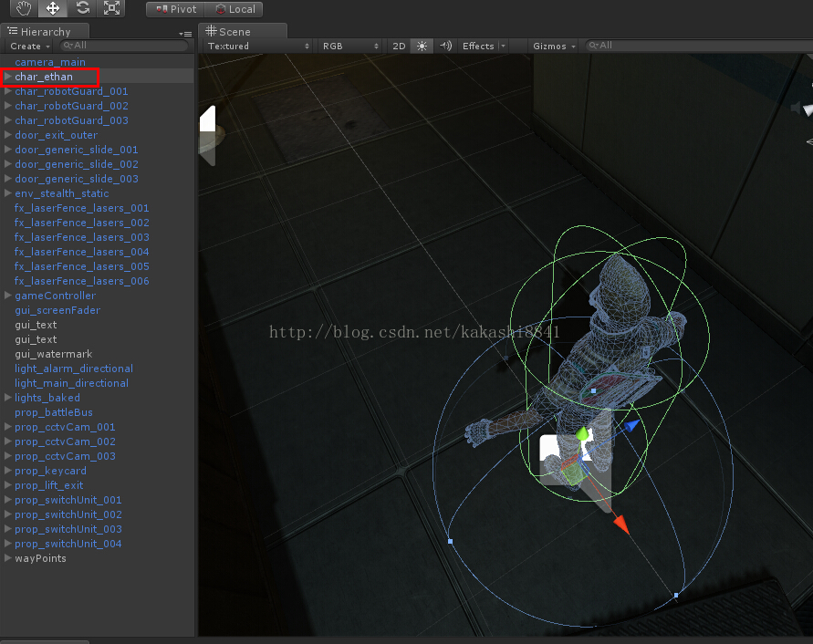Image resolution: width=813 pixels, height=644 pixels.
Task: Select gui_watermark object
Action: click(54, 354)
